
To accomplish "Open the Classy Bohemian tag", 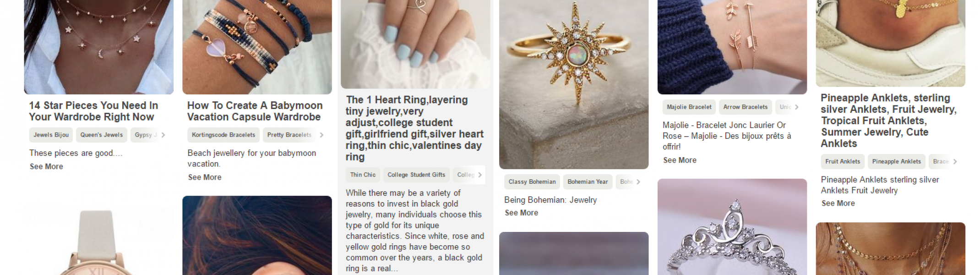I will [x=532, y=182].
